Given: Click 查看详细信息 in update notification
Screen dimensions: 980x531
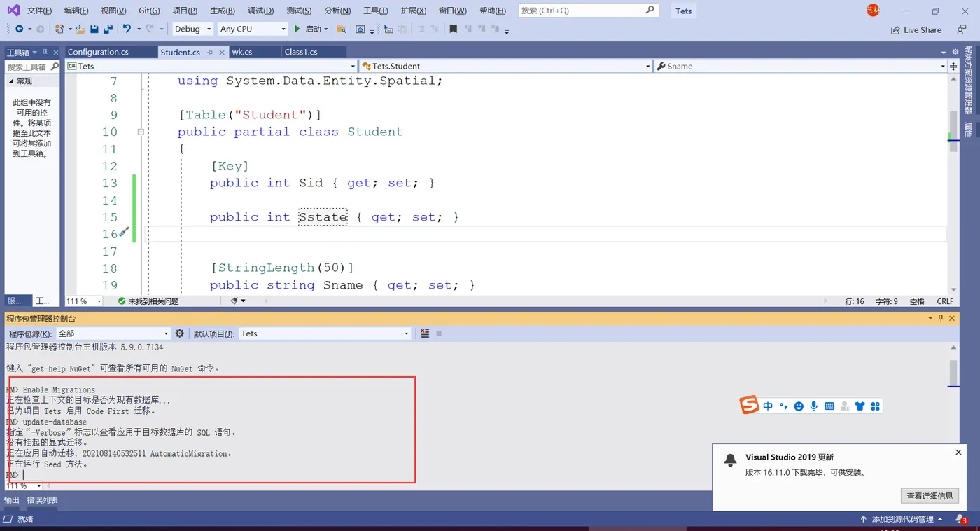Looking at the screenshot, I should pos(930,496).
